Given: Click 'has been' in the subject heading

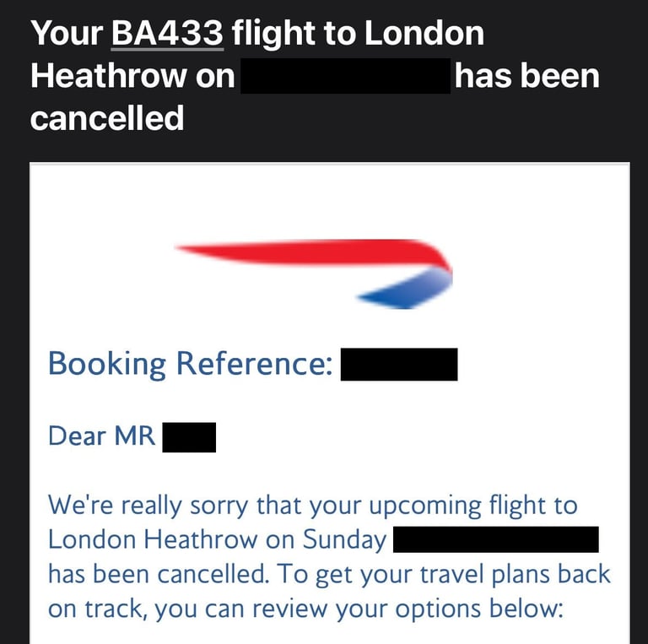Looking at the screenshot, I should [x=526, y=76].
